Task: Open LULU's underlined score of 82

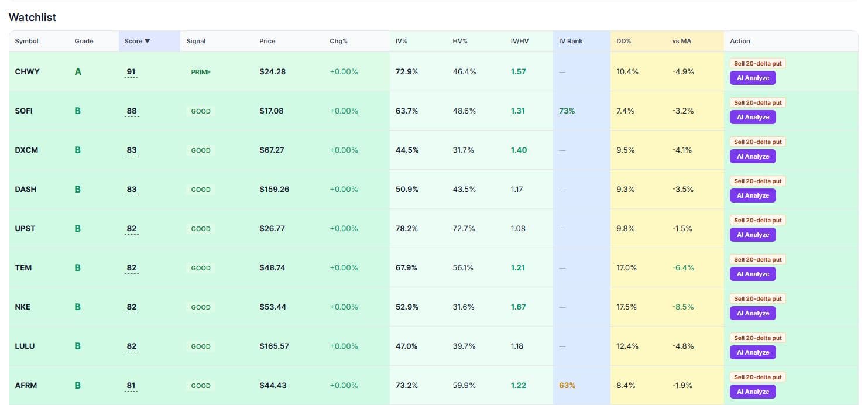Action: 131,346
